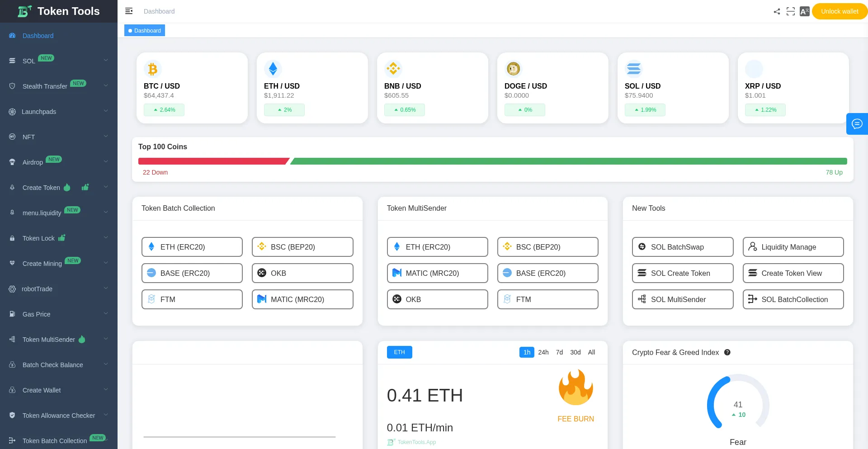Expand the menu.liquidity chevron
The height and width of the screenshot is (449, 868).
(x=106, y=212)
